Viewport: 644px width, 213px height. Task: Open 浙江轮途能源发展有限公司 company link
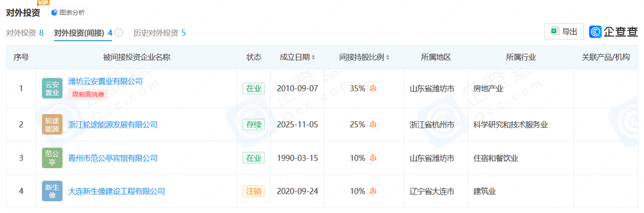(113, 124)
